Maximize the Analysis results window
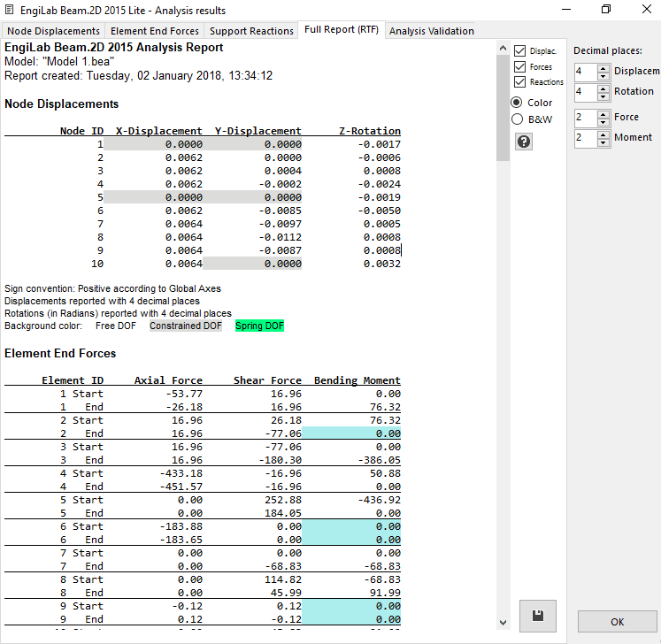 (x=606, y=9)
